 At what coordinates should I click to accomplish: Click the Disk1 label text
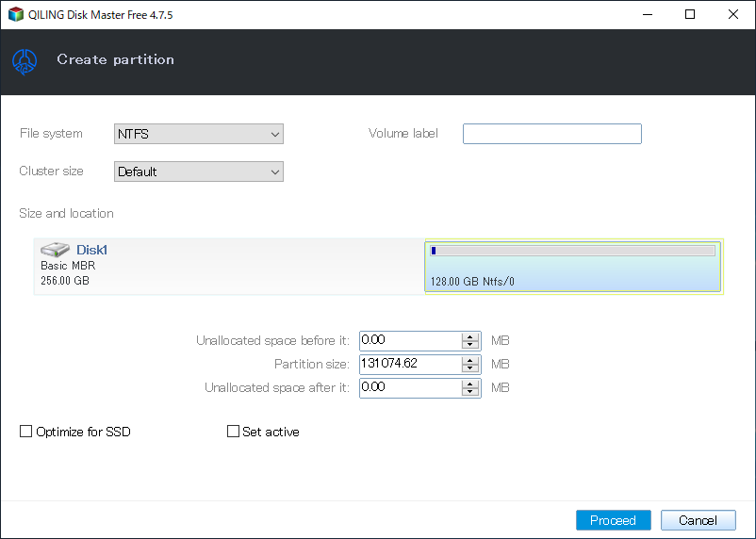[91, 250]
